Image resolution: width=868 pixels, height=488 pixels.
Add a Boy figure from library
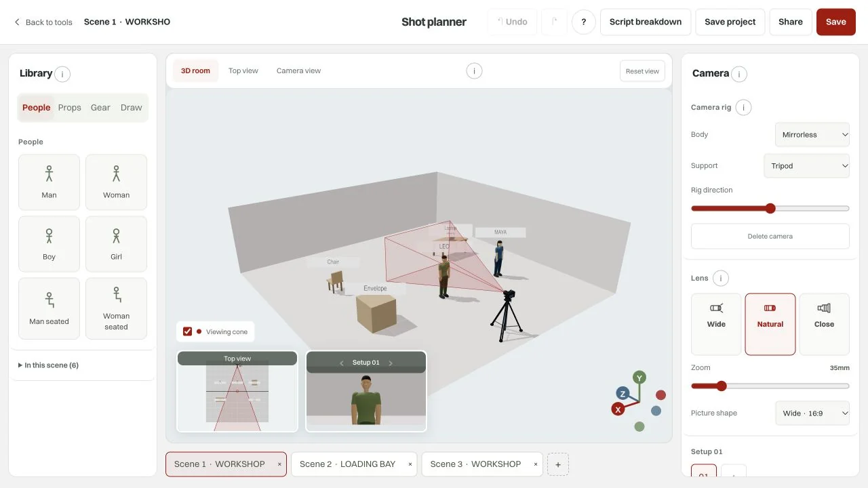tap(49, 244)
